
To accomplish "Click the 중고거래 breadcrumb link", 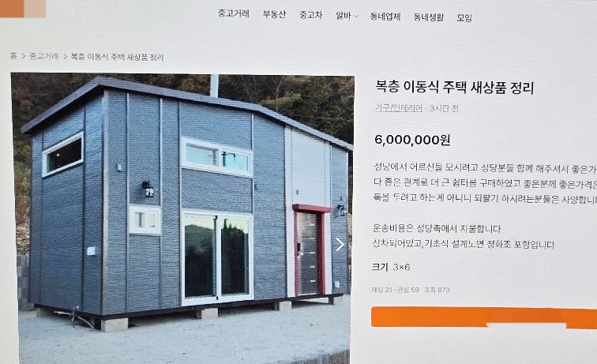I will coord(44,56).
